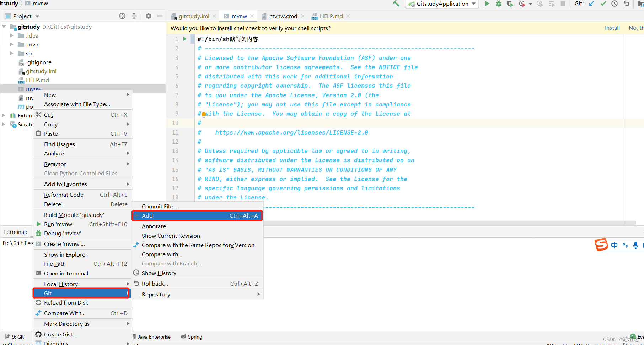The image size is (644, 345).
Task: Collapse the gitstudy project root
Action: coord(4,27)
